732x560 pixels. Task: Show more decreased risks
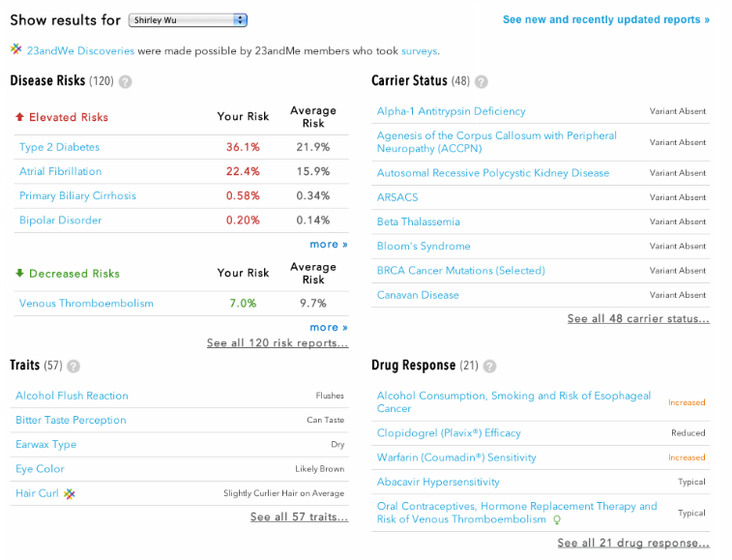click(329, 328)
